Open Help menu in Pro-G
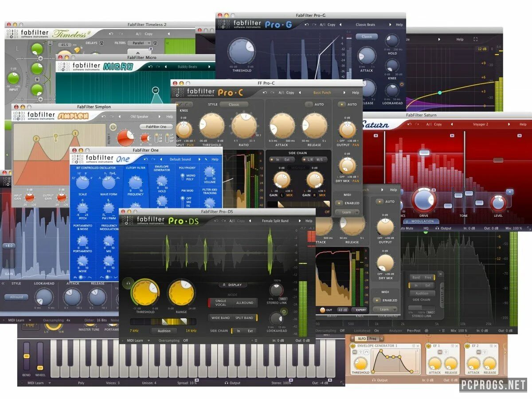 coord(399,25)
